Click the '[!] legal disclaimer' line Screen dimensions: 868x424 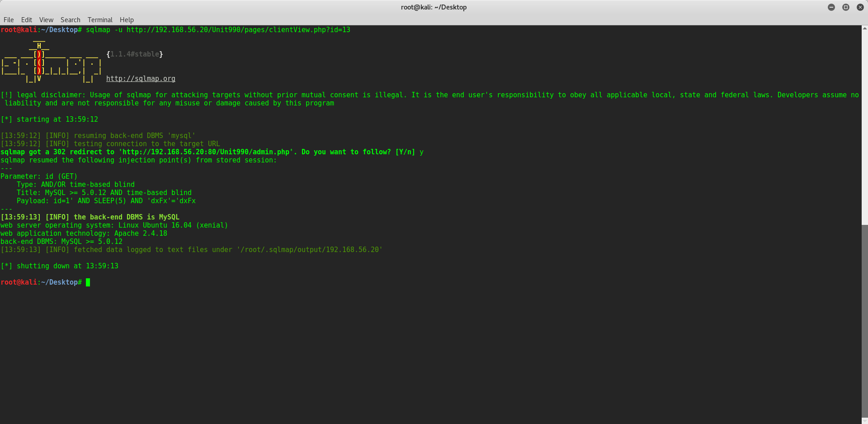(x=429, y=95)
